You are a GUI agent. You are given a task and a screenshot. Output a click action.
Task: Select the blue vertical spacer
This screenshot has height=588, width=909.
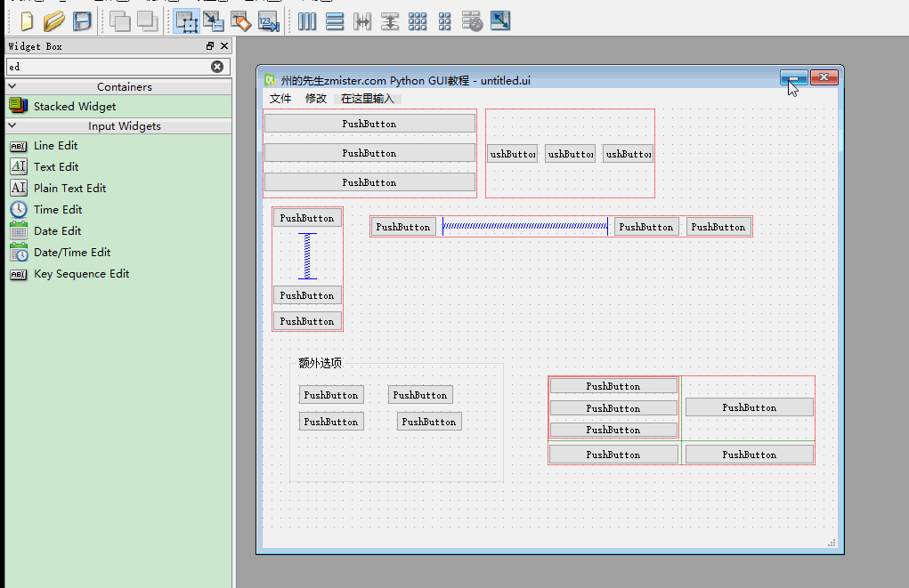point(307,256)
